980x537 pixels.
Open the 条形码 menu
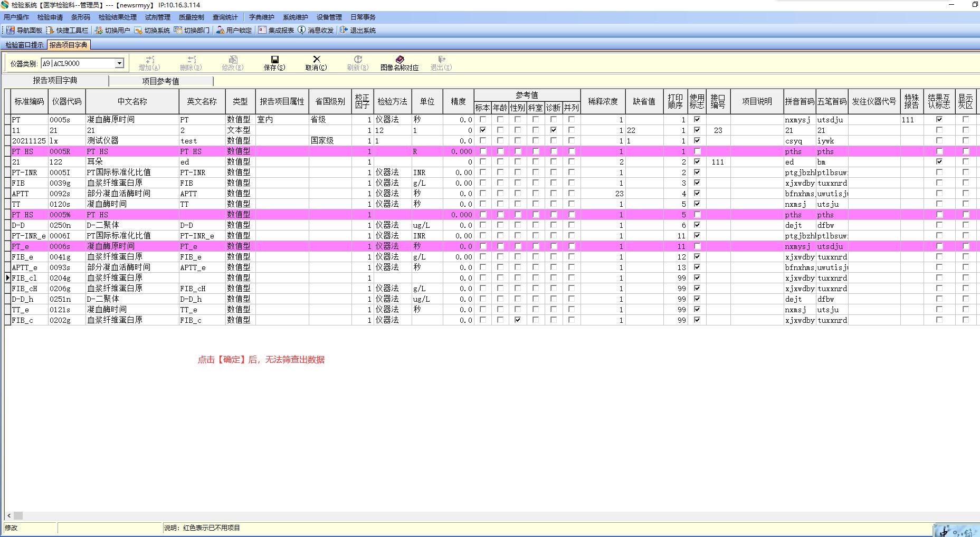tap(81, 17)
